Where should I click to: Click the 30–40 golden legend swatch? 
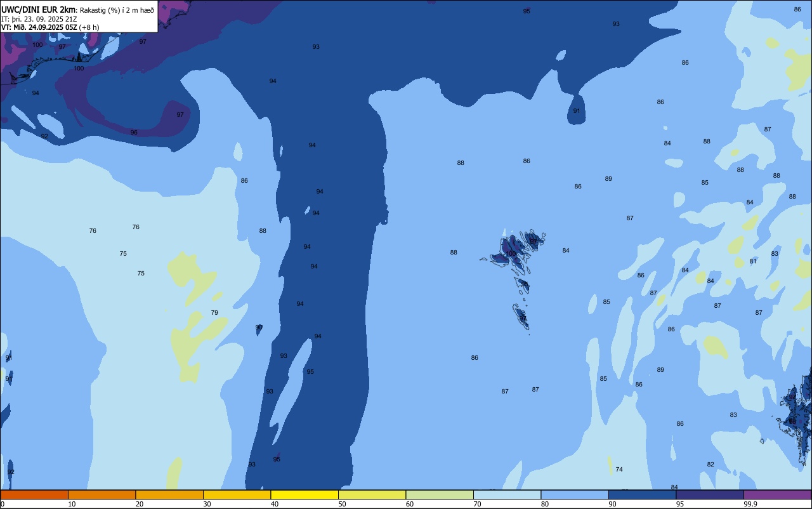237,494
